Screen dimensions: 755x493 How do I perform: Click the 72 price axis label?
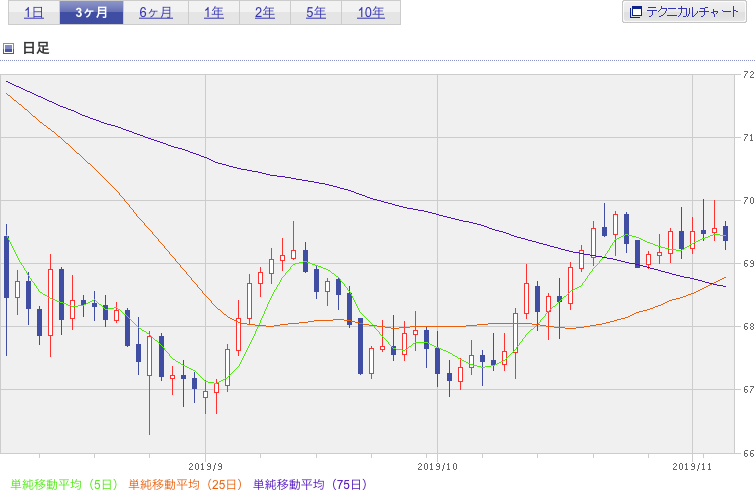(x=749, y=75)
